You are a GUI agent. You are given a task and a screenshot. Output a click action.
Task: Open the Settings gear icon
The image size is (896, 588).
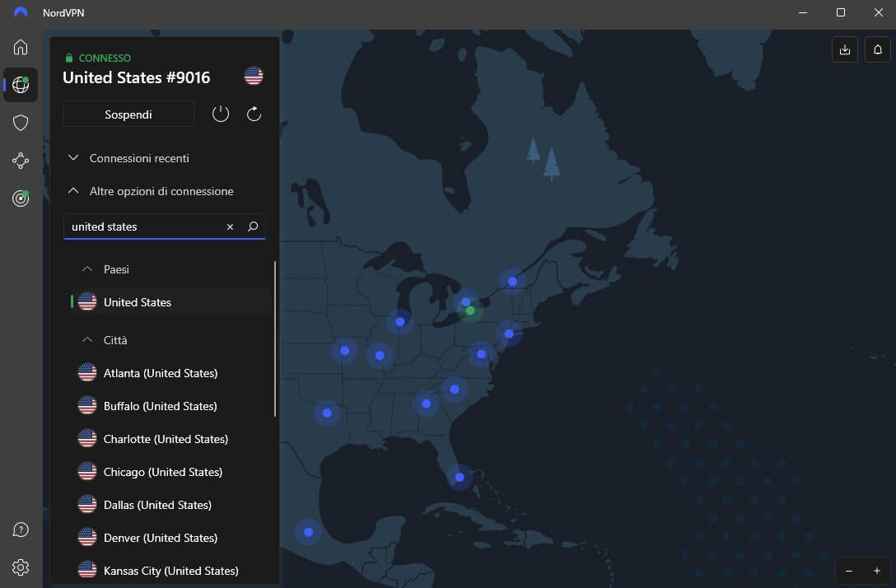(21, 567)
